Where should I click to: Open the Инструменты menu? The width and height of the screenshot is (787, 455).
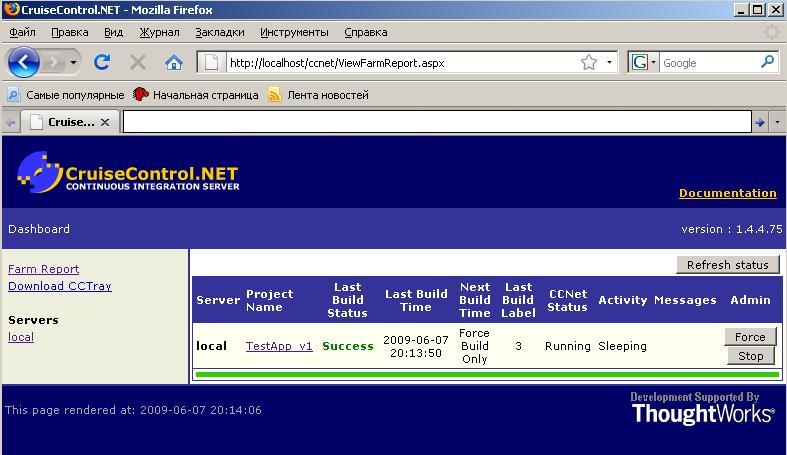pos(294,33)
